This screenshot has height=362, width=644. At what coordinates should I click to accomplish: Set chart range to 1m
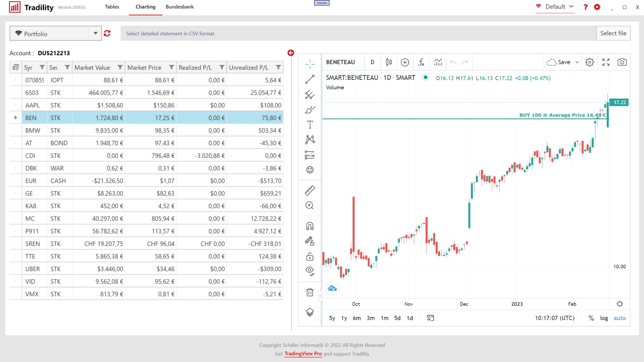pos(384,318)
